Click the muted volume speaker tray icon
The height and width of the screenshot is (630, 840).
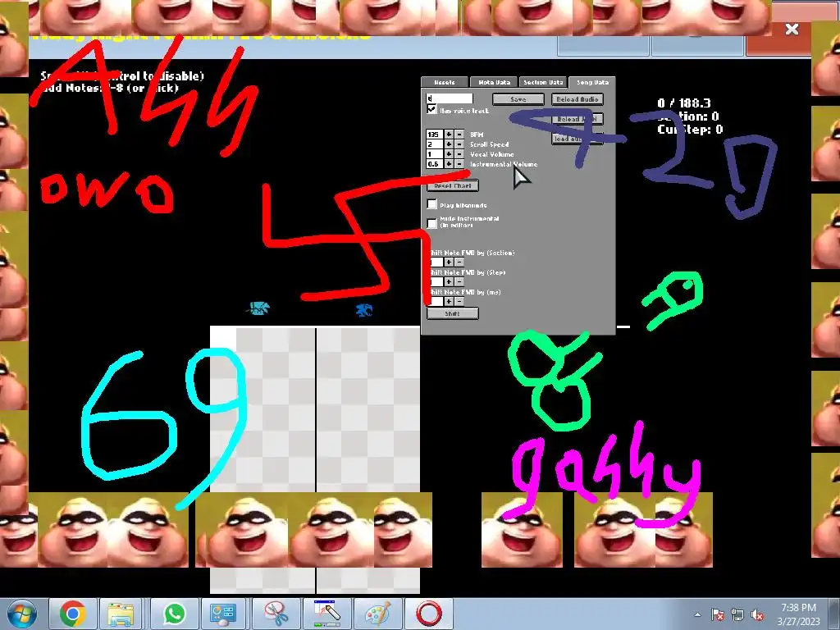click(x=757, y=614)
